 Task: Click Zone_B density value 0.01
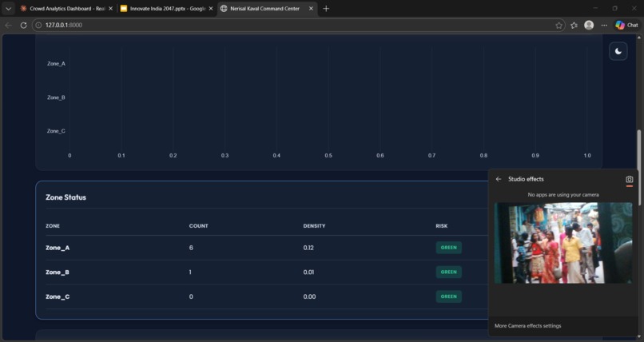[308, 272]
